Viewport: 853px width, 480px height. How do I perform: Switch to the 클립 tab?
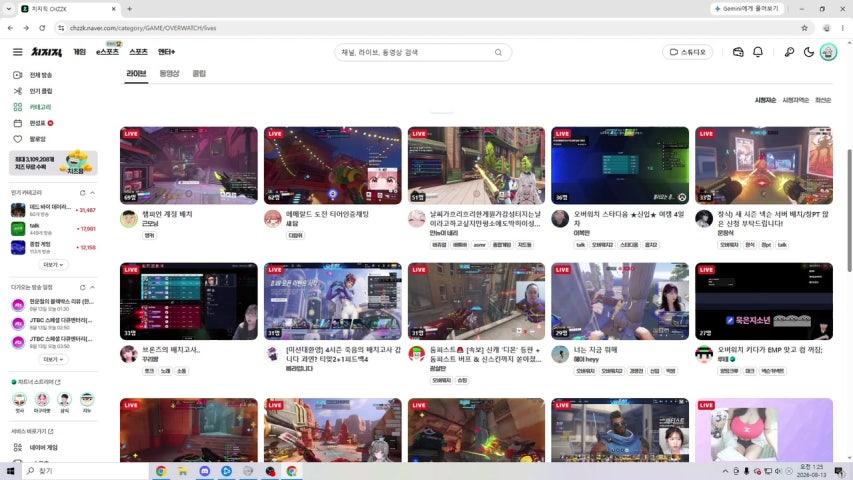pyautogui.click(x=199, y=73)
